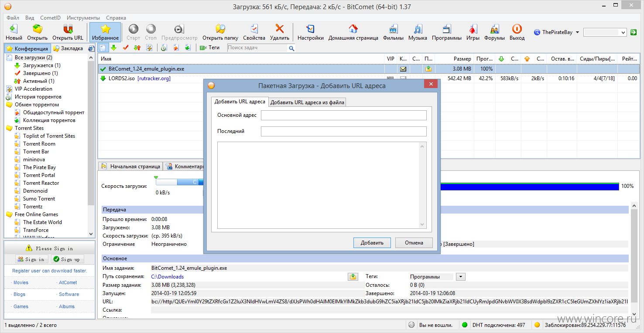Click the Sign up button
The height and width of the screenshot is (333, 644).
[x=67, y=259]
